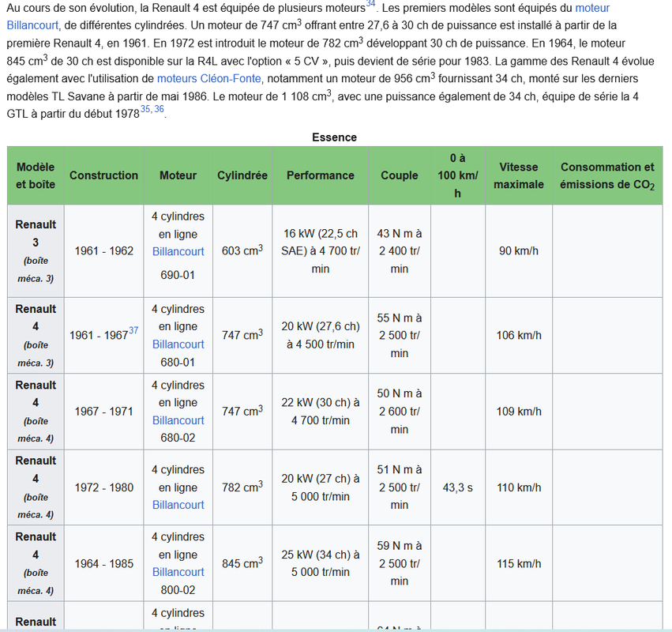Image resolution: width=672 pixels, height=632 pixels.
Task: Click Billancourt link in the 603 cm³ row
Action: [178, 251]
